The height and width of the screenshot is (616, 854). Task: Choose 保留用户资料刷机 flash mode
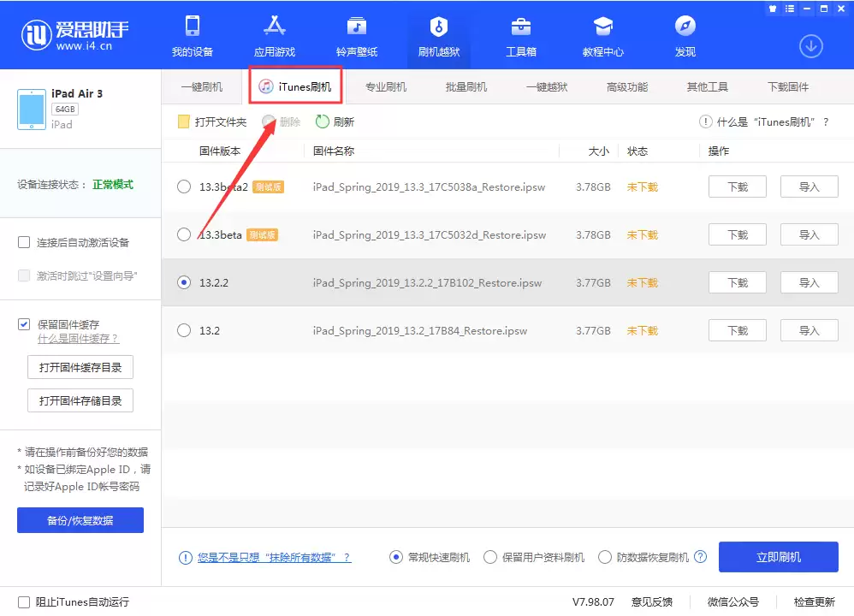(490, 557)
